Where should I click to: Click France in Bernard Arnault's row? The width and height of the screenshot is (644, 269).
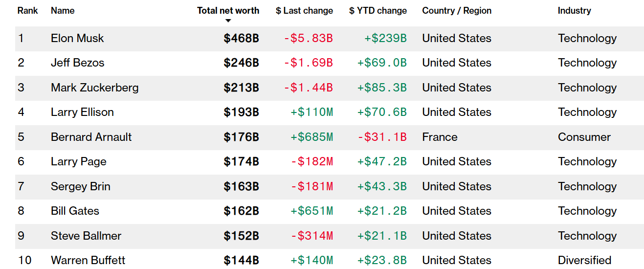440,137
